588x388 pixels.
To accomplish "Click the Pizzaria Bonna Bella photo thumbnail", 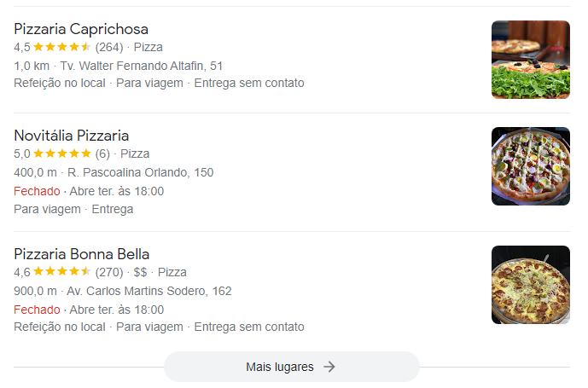I will [x=531, y=285].
